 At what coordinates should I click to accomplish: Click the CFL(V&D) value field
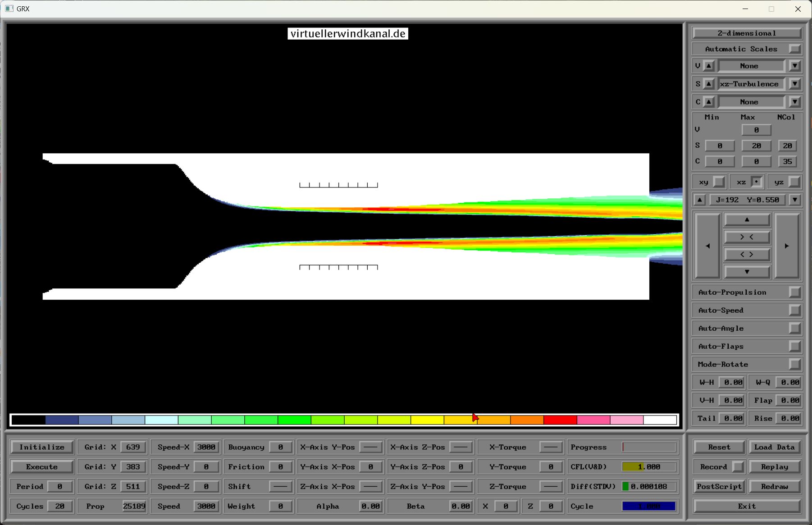(649, 467)
